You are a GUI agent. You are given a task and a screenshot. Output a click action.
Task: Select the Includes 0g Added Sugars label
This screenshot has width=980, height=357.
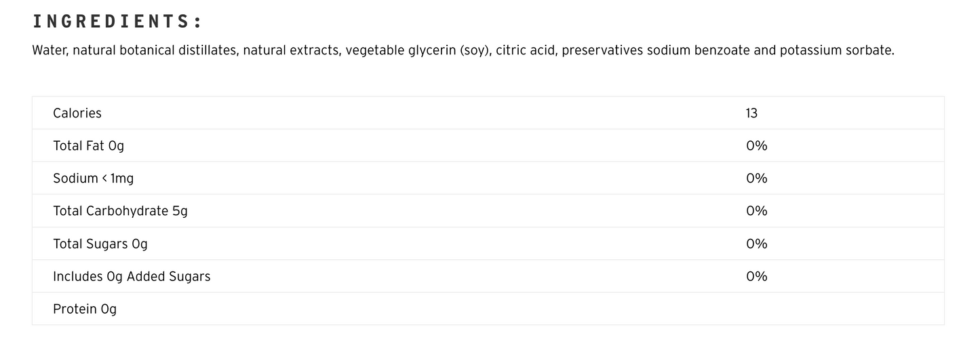[132, 276]
